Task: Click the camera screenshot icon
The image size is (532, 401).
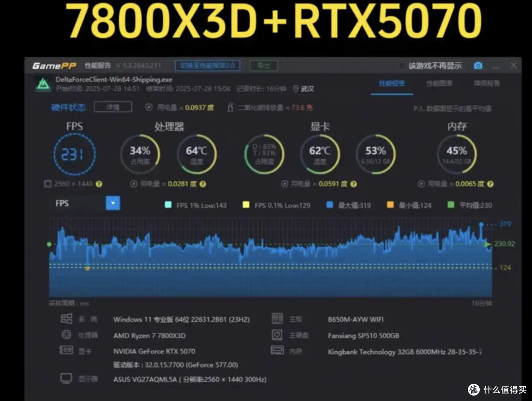Action: (x=478, y=66)
